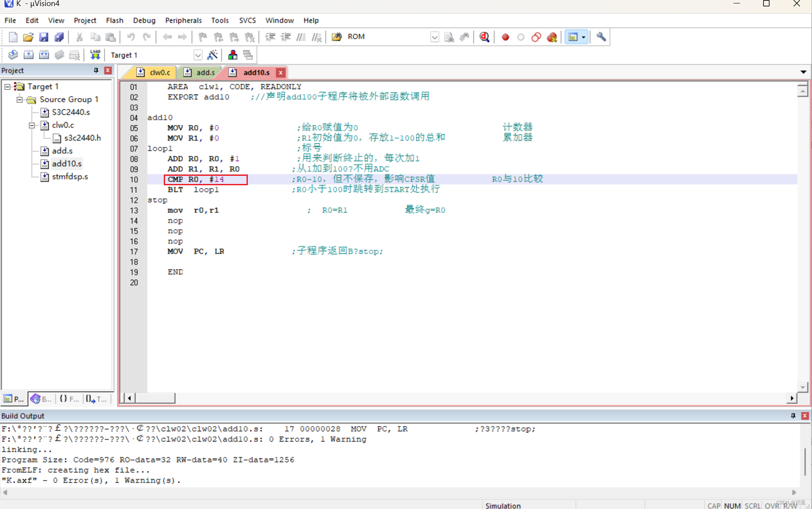This screenshot has width=812, height=509.
Task: Select add10.s in the project tree
Action: pyautogui.click(x=66, y=164)
